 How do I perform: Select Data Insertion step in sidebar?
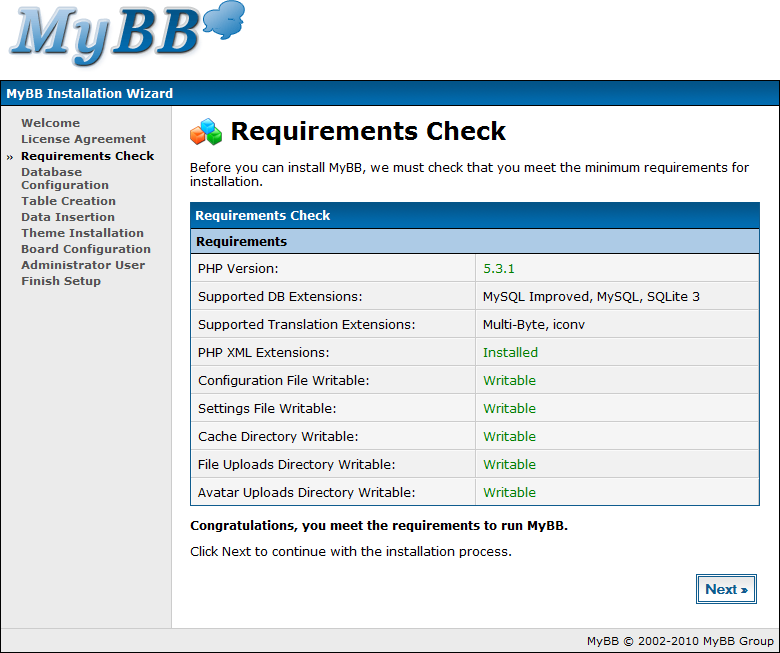click(68, 217)
